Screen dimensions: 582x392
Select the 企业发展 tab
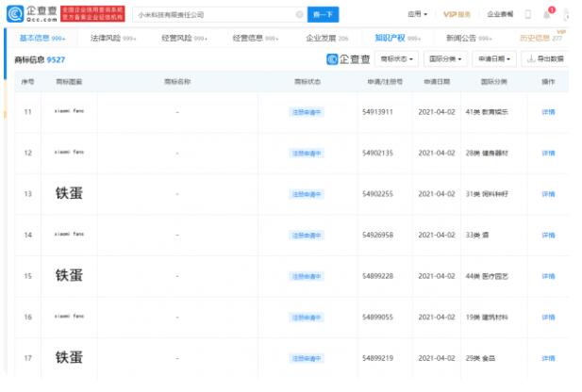pos(329,37)
